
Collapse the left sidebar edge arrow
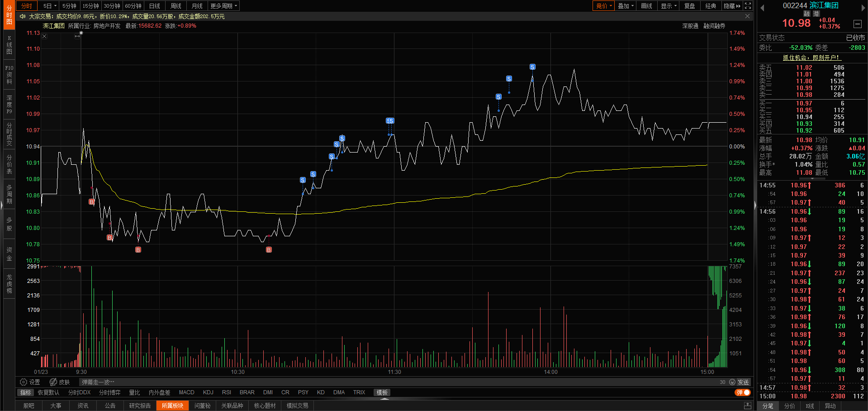[x=2, y=205]
